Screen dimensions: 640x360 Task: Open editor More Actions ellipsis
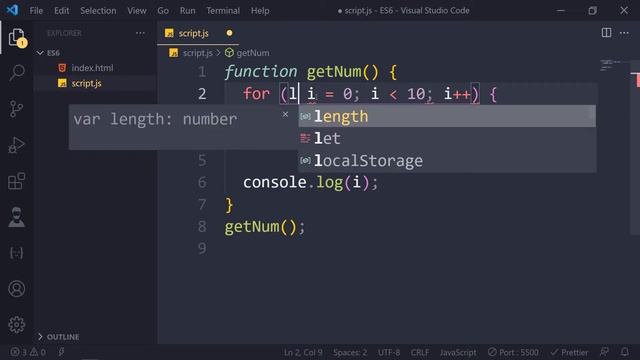[x=624, y=33]
